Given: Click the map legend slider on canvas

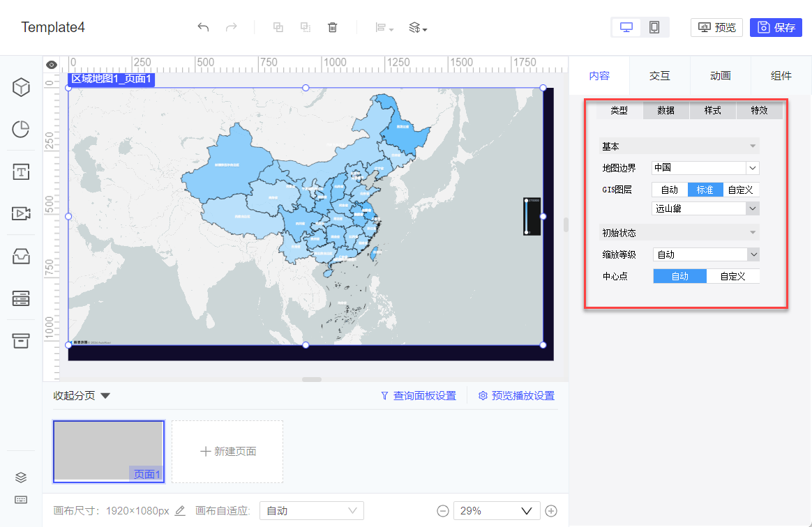Looking at the screenshot, I should click(x=532, y=216).
